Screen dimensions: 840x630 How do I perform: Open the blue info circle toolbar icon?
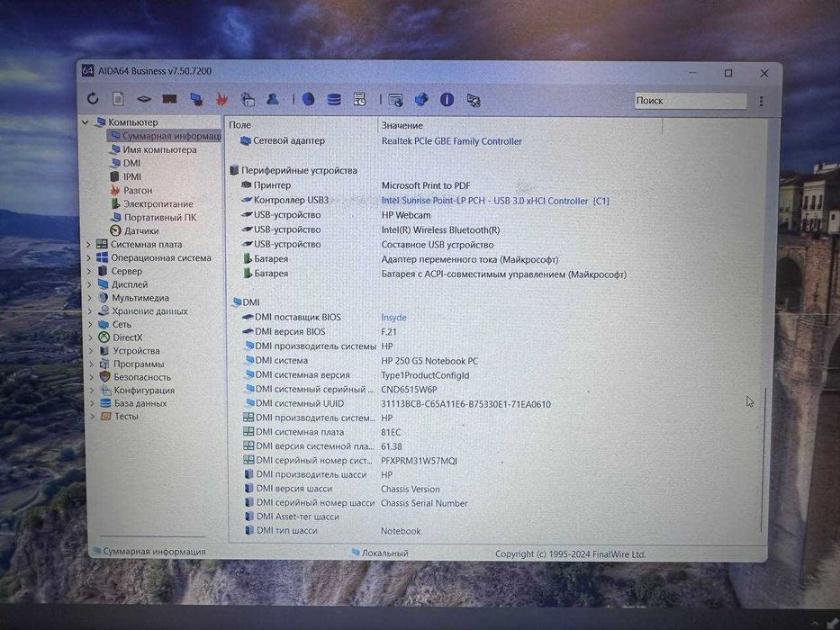coord(447,100)
